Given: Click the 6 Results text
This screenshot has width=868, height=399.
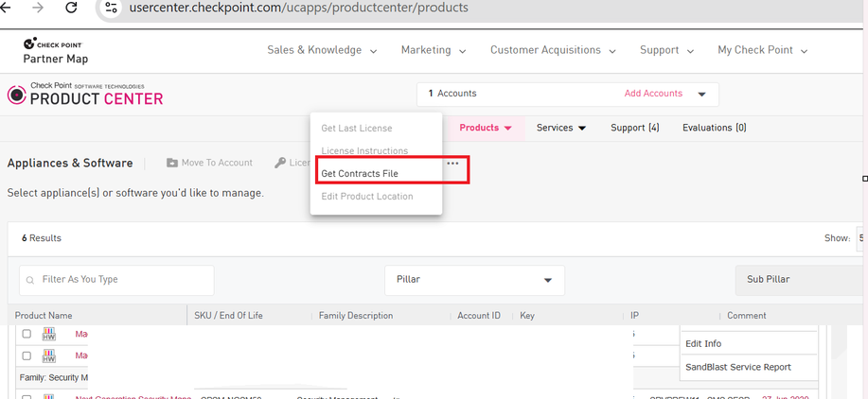Looking at the screenshot, I should (x=42, y=238).
